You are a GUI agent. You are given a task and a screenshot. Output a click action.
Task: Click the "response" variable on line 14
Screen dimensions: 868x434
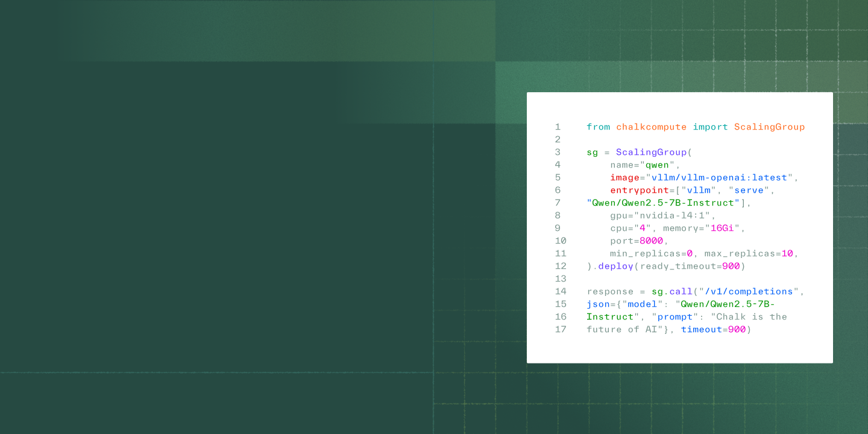pos(610,292)
